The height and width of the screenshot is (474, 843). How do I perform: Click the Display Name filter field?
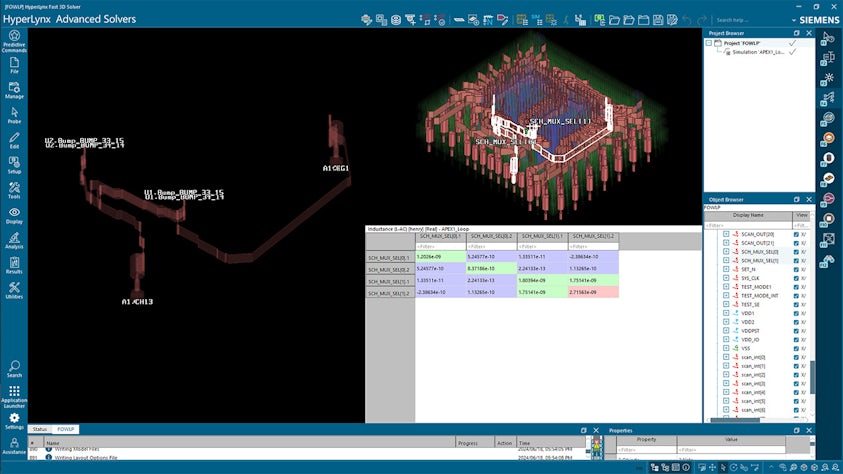coord(748,225)
